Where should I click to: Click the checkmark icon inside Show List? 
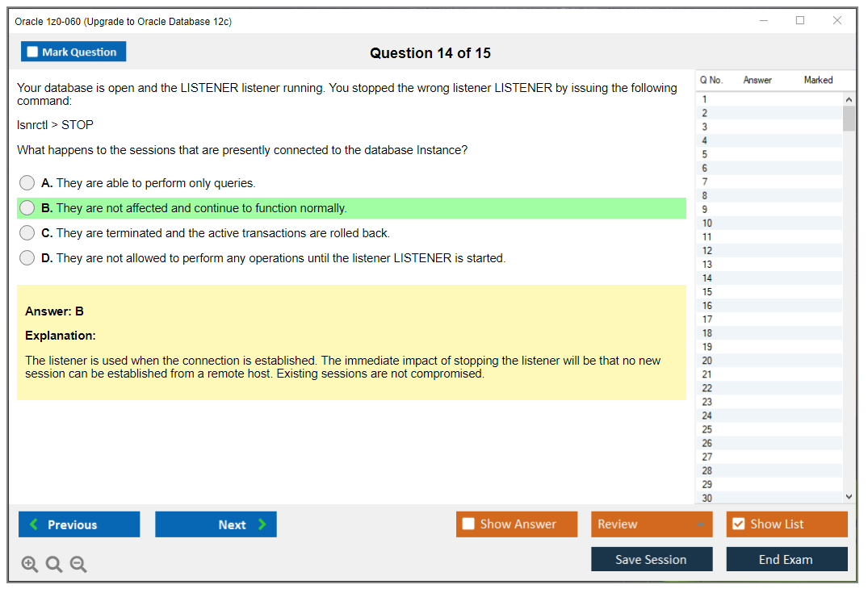[x=738, y=524]
